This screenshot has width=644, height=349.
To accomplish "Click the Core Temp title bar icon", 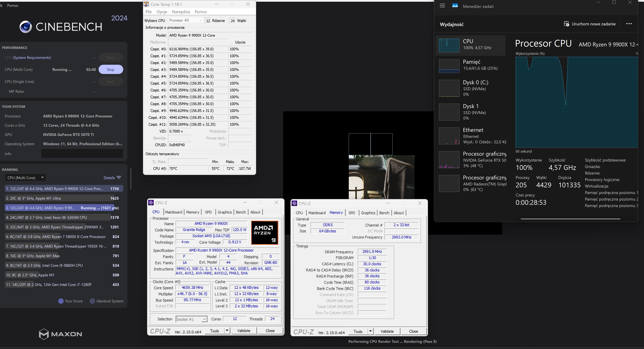I will 146,4.
